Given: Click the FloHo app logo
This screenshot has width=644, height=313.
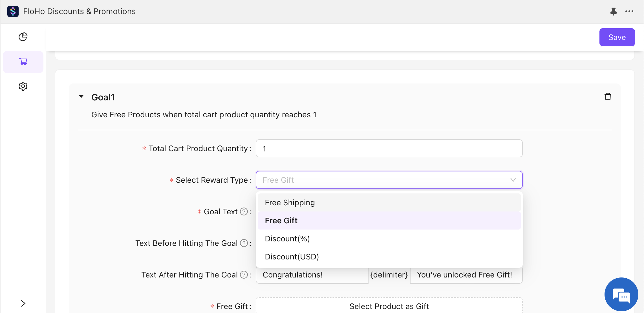Looking at the screenshot, I should 13,11.
